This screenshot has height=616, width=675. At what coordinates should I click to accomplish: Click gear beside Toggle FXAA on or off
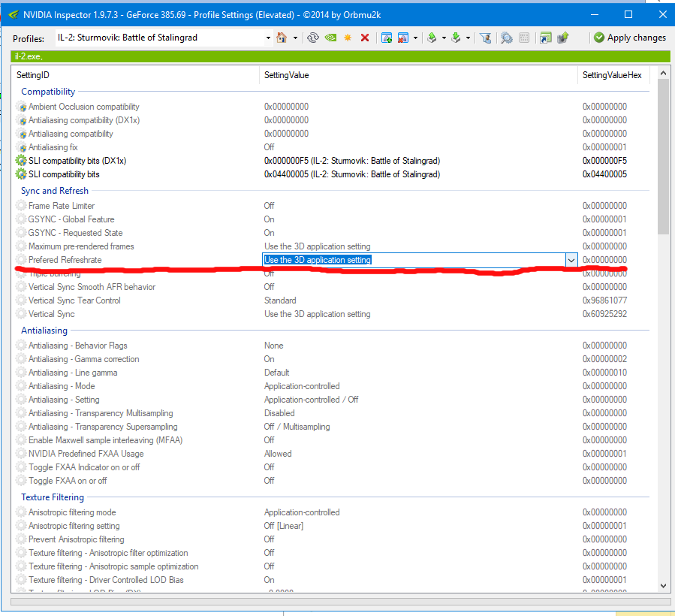tap(21, 481)
